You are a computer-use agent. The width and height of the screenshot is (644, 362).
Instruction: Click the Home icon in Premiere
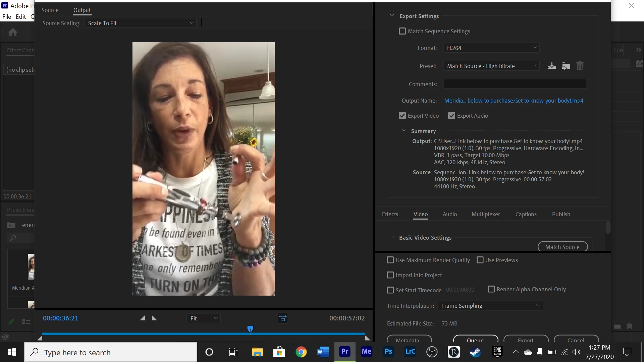13,32
